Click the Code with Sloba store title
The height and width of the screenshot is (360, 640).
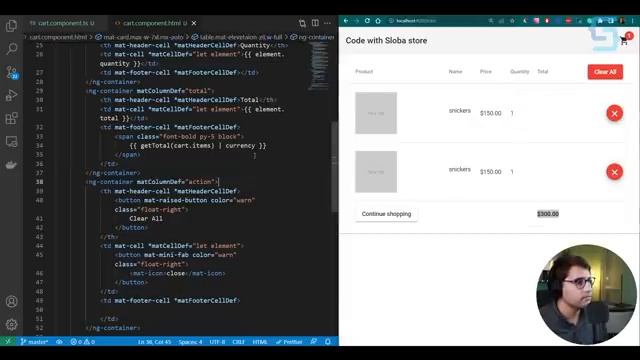coord(386,40)
